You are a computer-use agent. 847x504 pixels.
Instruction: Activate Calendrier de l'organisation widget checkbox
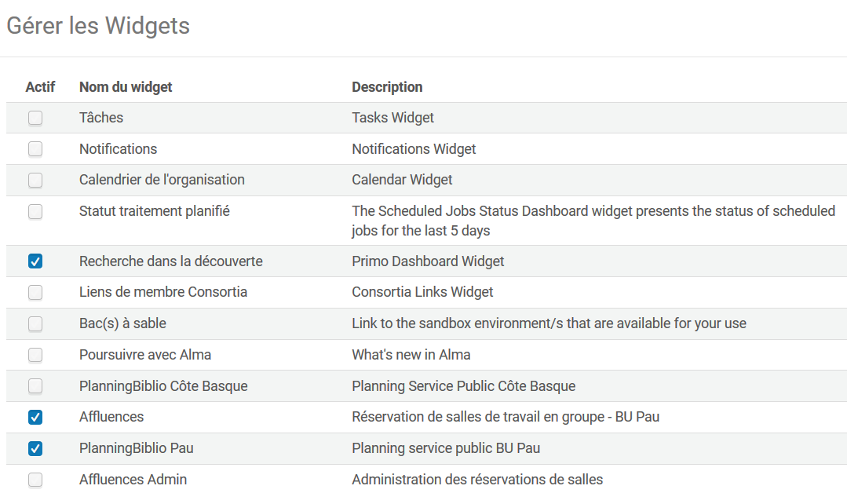[x=35, y=181]
